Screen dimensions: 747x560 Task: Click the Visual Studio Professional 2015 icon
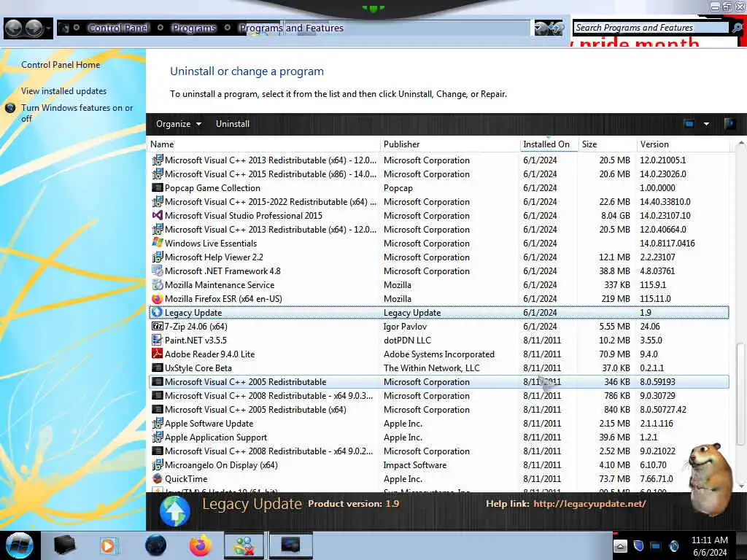158,215
